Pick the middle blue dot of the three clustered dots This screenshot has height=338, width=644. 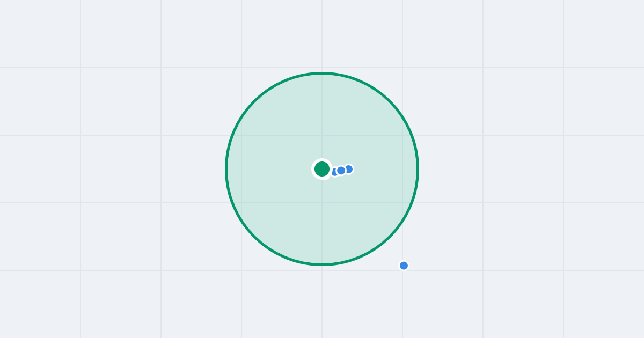(341, 171)
